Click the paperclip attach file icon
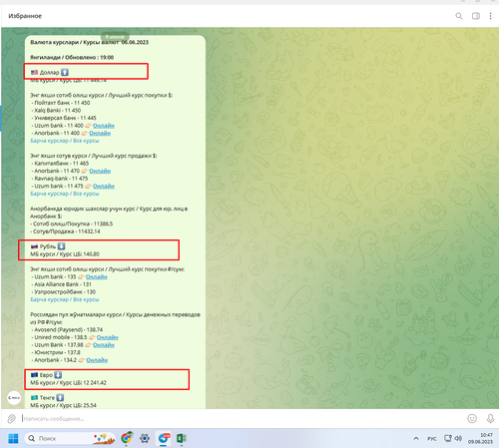 coord(11,418)
